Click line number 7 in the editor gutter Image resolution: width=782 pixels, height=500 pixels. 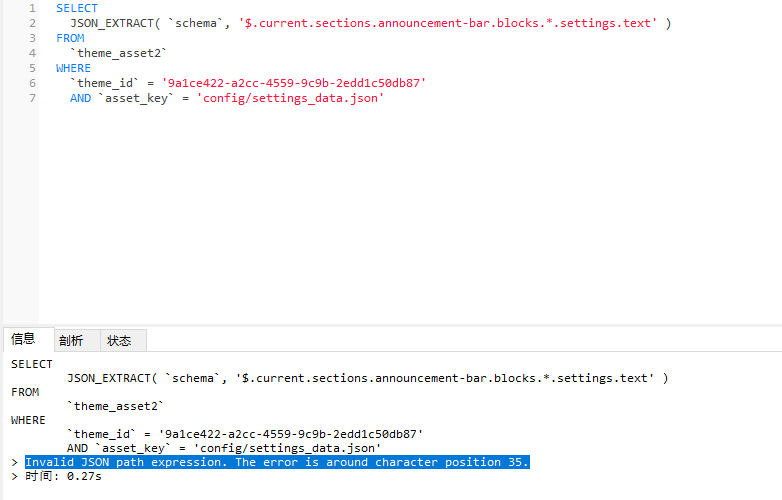coord(32,98)
